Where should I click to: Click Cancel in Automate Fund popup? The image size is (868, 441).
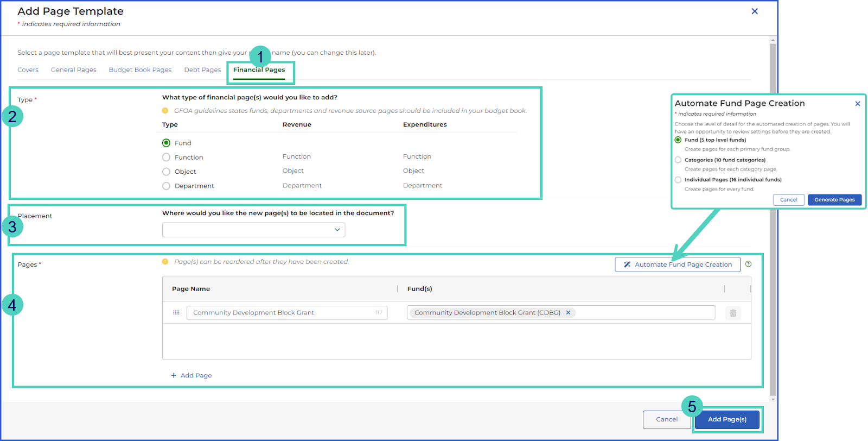pos(788,200)
